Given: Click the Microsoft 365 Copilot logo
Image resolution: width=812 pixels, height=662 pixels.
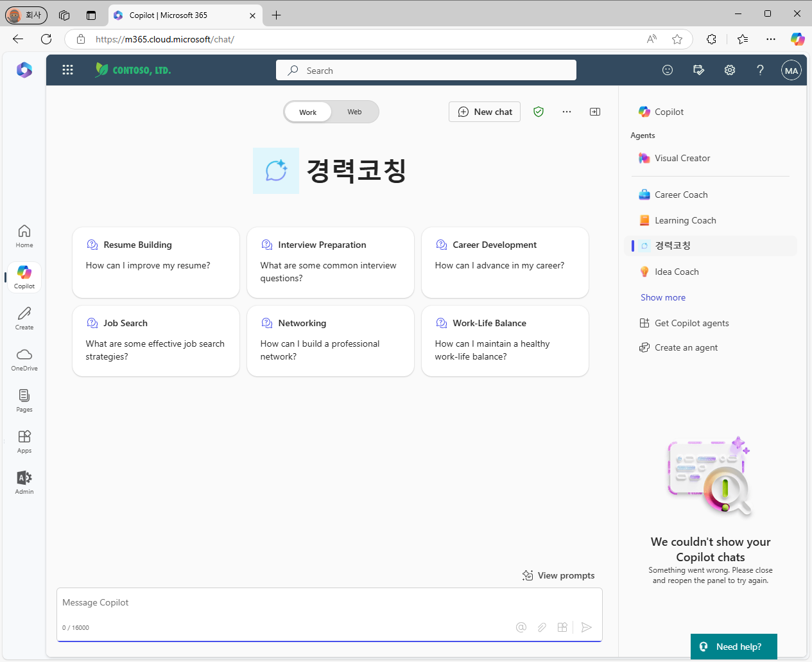Looking at the screenshot, I should click(x=24, y=70).
